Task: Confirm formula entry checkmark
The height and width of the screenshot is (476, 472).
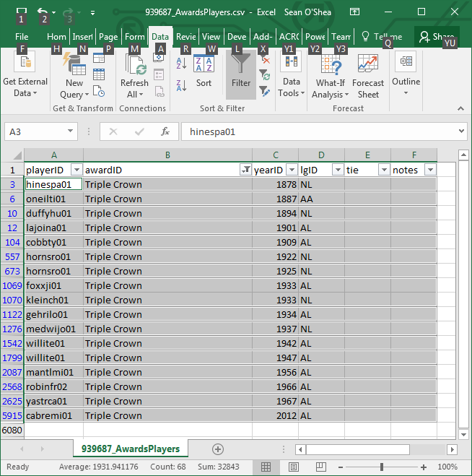Action: 139,131
